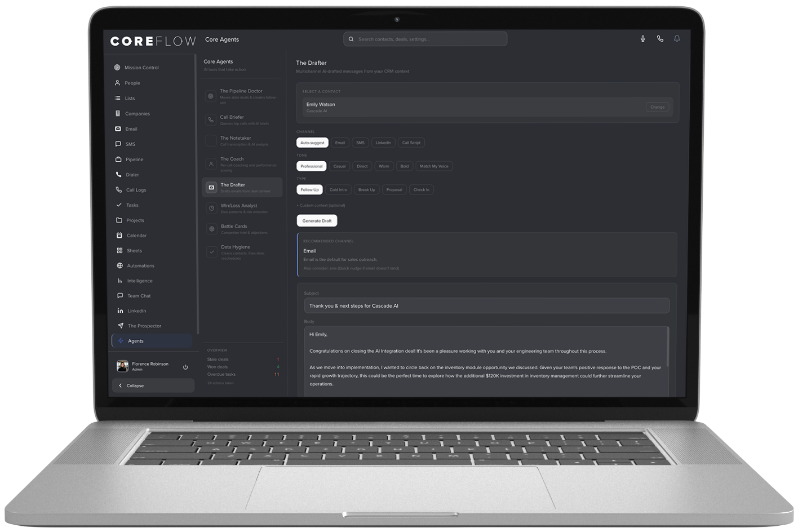Click the sidebar SMS speech-bubble icon
This screenshot has height=532, width=798.
(118, 144)
